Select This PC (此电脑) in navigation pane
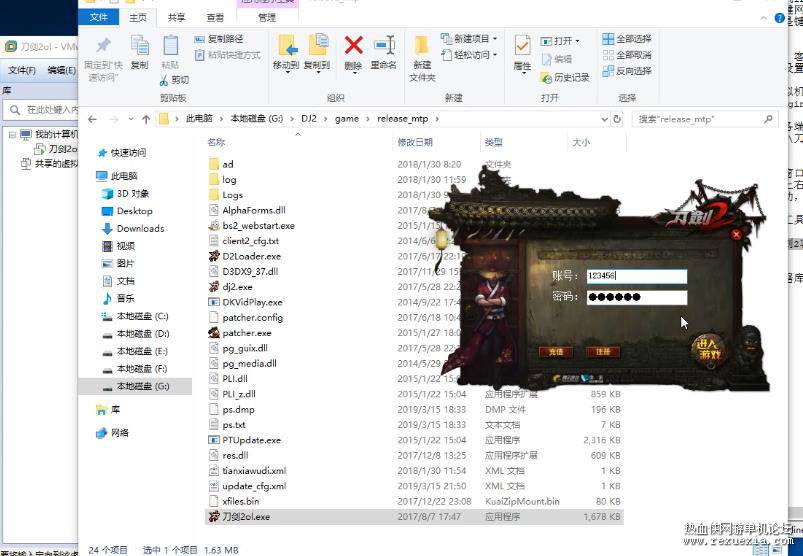Viewport: 803px width, 556px height. tap(117, 176)
